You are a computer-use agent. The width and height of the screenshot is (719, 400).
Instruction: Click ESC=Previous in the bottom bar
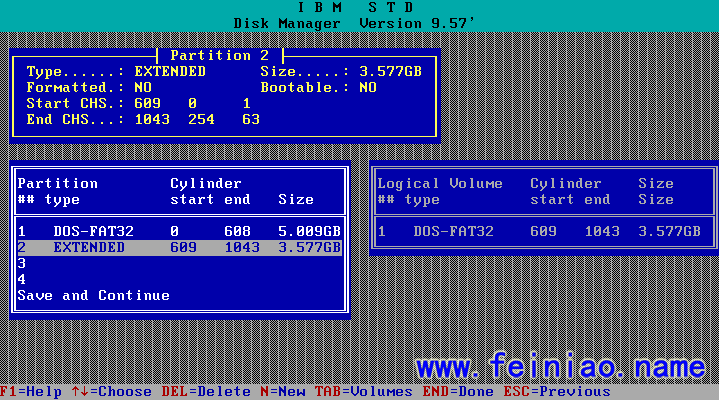pyautogui.click(x=557, y=392)
